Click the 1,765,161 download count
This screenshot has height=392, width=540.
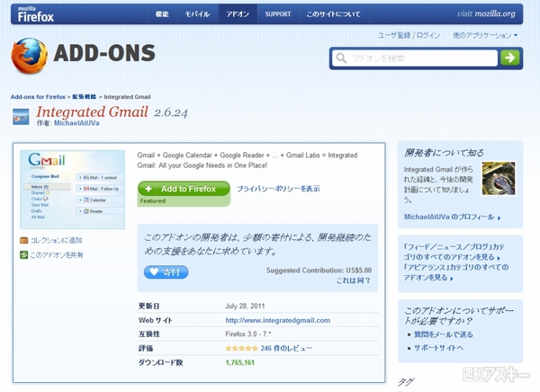tap(239, 362)
